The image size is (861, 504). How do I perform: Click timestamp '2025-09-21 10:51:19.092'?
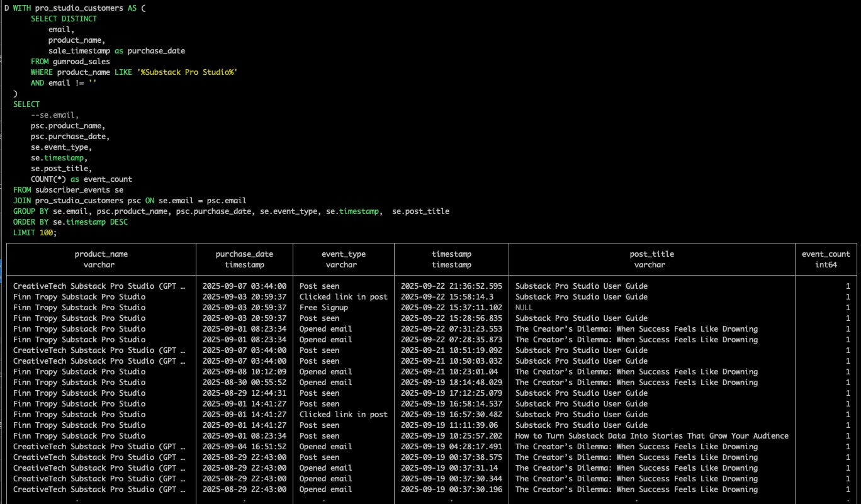451,350
